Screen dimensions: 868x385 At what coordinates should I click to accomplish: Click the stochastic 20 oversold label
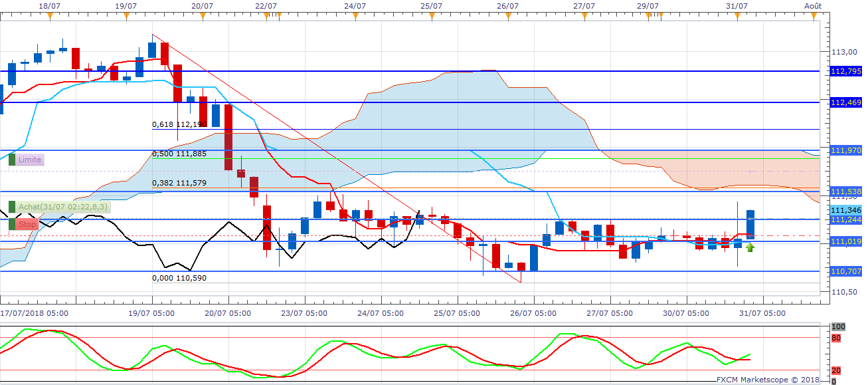[x=836, y=370]
